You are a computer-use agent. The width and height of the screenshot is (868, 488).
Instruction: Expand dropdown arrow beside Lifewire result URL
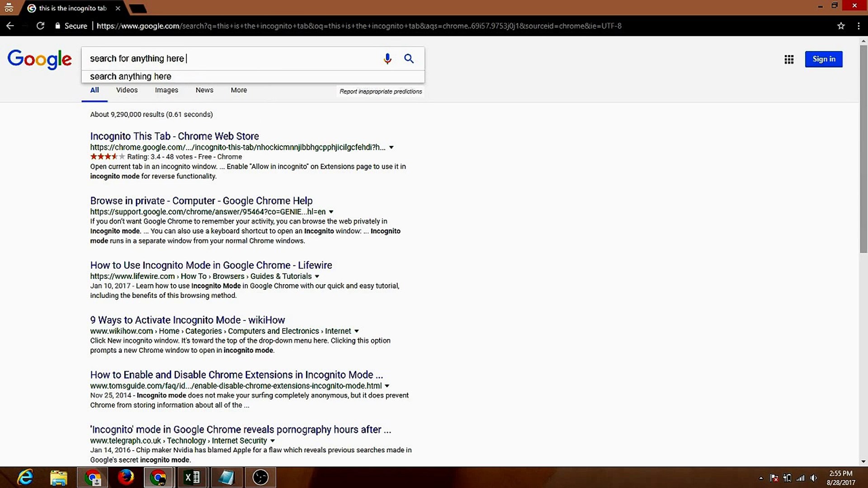click(317, 276)
